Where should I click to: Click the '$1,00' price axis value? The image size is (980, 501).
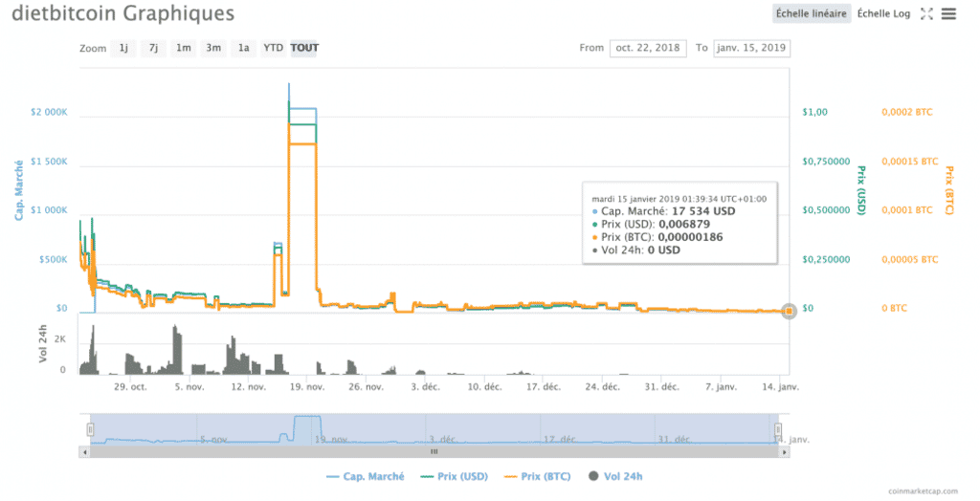815,113
